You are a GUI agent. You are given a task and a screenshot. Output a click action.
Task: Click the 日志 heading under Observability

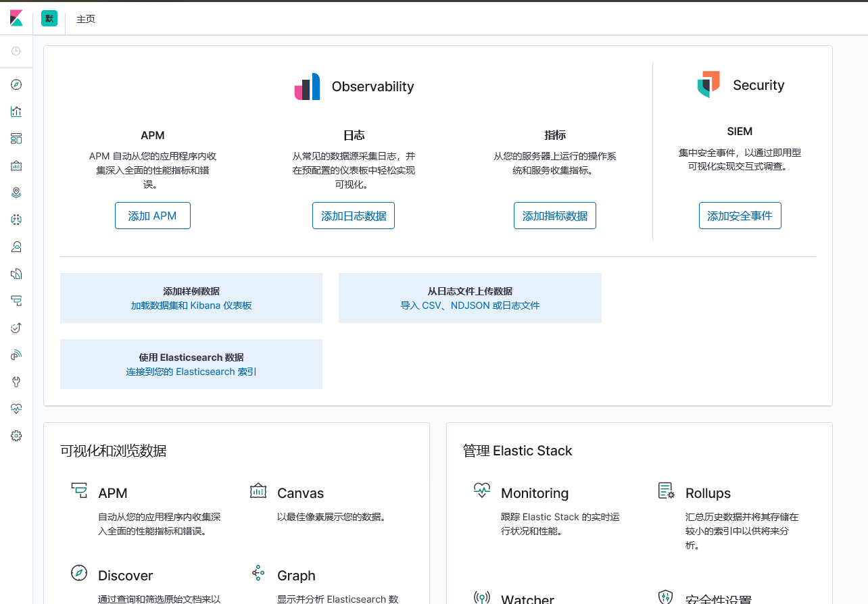coord(354,135)
